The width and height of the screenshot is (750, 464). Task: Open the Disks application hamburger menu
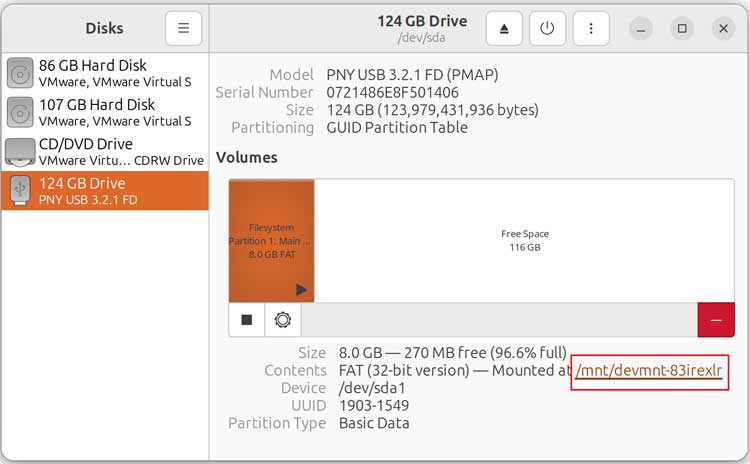(x=183, y=28)
